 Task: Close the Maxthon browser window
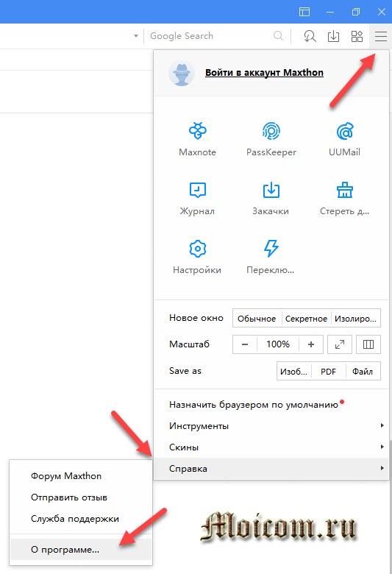tap(382, 12)
